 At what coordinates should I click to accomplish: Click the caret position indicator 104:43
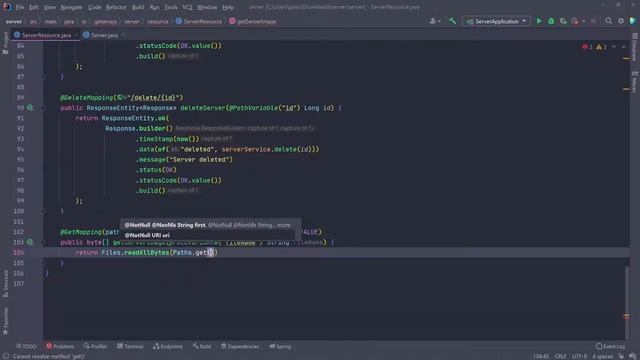tap(540, 356)
